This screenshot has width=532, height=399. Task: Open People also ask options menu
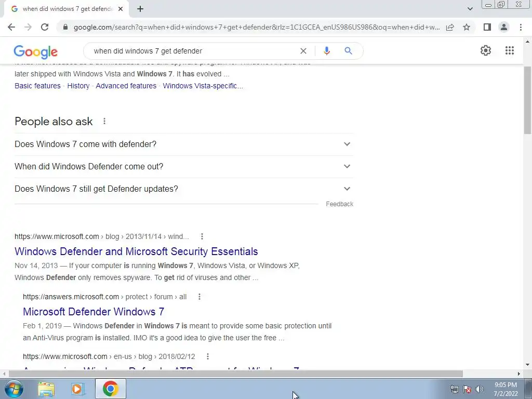pos(104,121)
